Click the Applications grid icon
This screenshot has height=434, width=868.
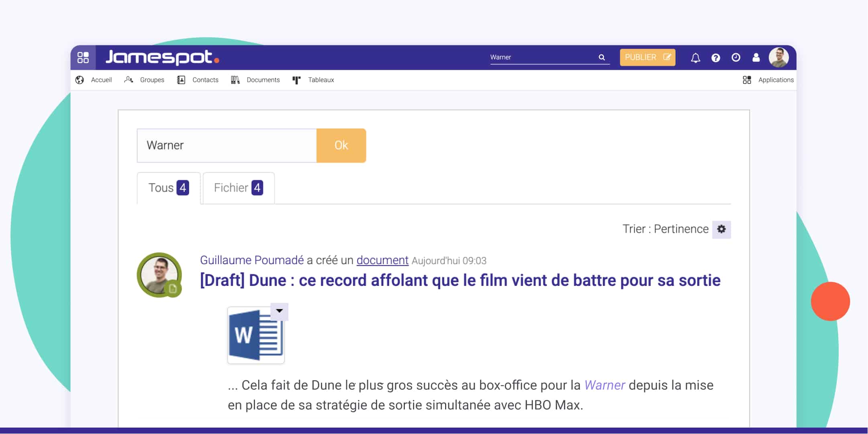[747, 80]
